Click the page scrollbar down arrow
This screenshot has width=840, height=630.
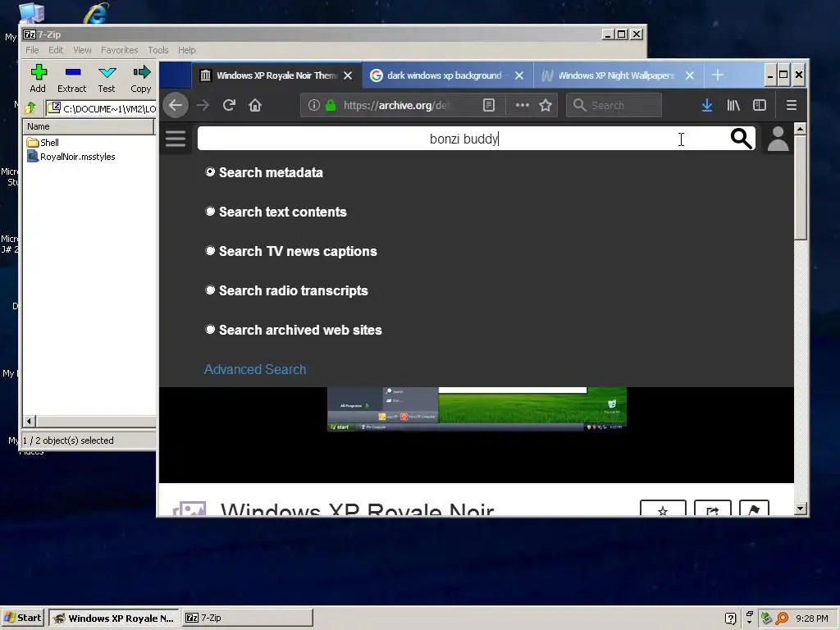coord(801,508)
